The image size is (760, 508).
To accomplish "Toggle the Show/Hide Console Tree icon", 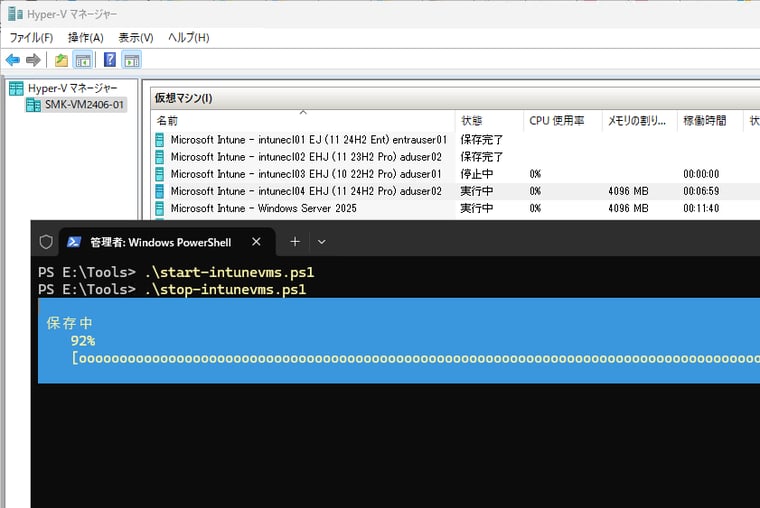I will point(83,60).
